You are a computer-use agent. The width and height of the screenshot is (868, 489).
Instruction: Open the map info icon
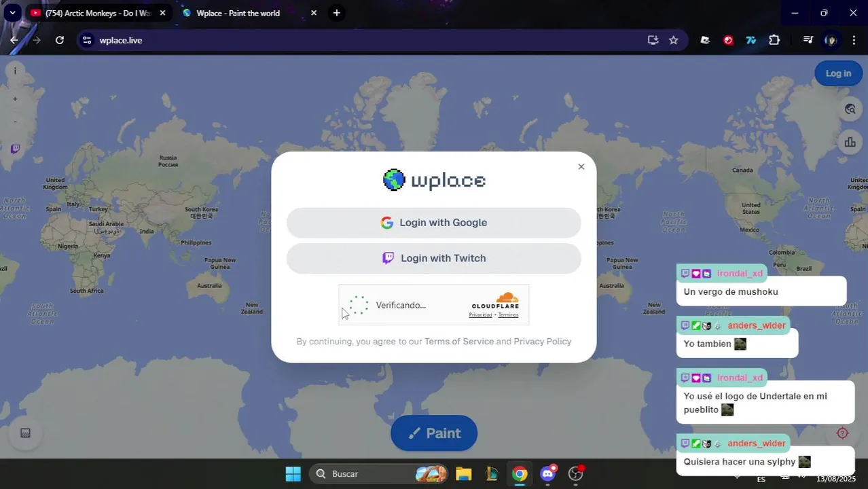15,71
